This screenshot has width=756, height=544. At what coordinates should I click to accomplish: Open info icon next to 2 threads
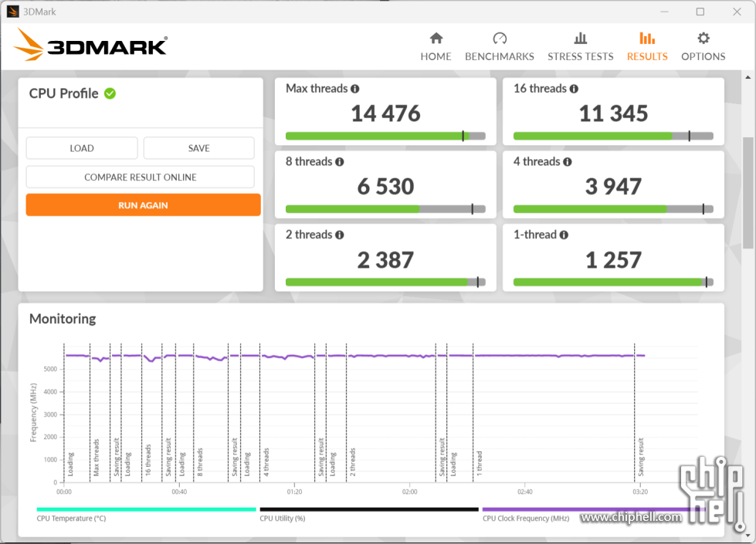click(x=340, y=235)
